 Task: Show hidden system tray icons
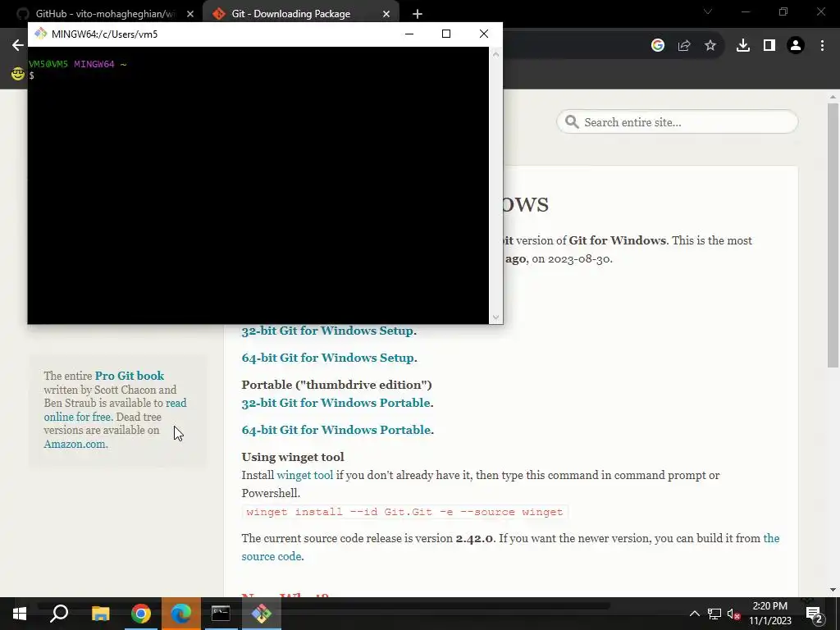point(694,614)
